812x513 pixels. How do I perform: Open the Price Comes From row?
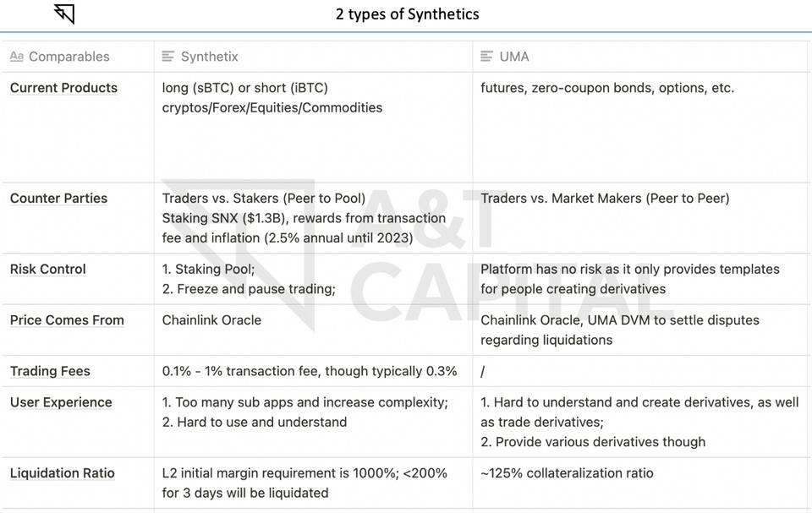[67, 320]
